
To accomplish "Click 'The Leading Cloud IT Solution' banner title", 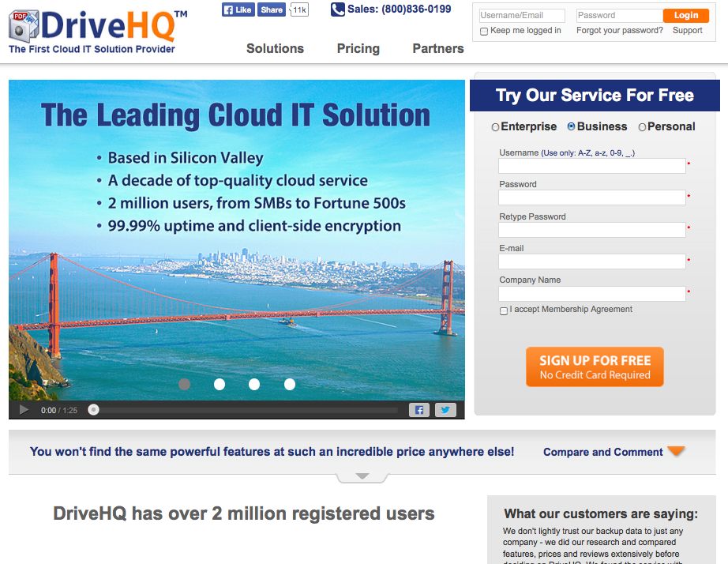I will (235, 115).
